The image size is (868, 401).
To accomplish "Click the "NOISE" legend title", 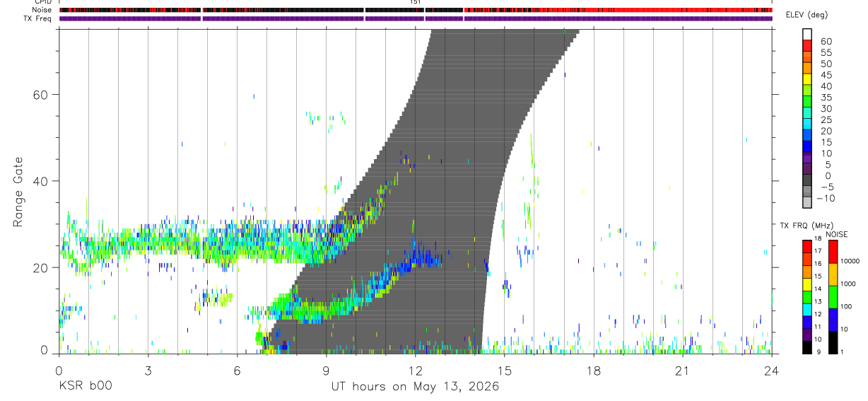I will pyautogui.click(x=837, y=234).
